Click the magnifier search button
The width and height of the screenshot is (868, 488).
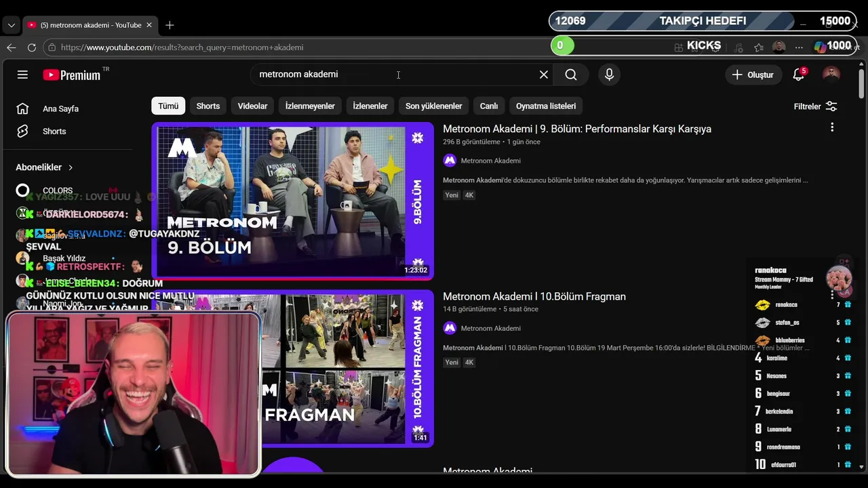click(571, 75)
